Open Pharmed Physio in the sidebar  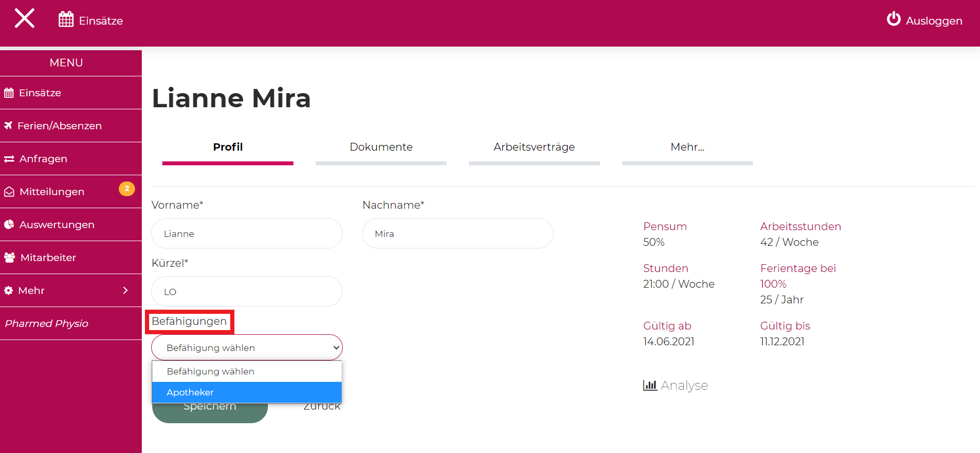click(47, 323)
